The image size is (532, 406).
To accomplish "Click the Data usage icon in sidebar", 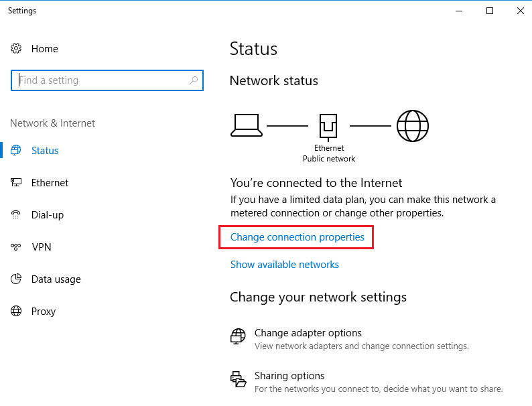I will pos(16,279).
